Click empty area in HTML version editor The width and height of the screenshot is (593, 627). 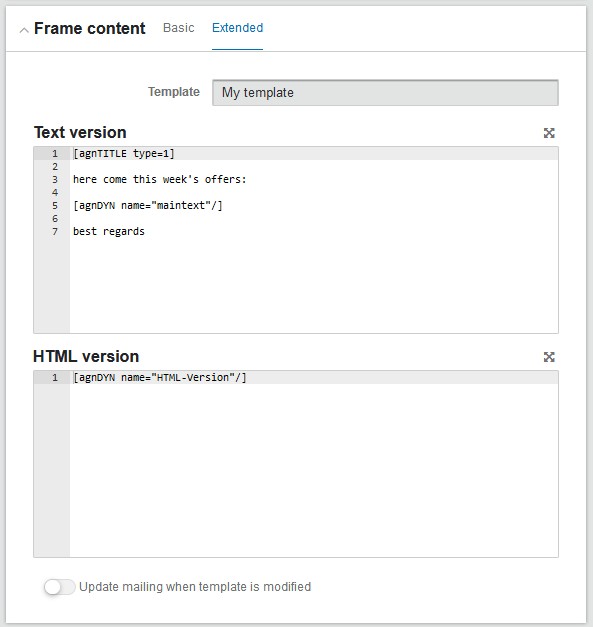(x=314, y=470)
